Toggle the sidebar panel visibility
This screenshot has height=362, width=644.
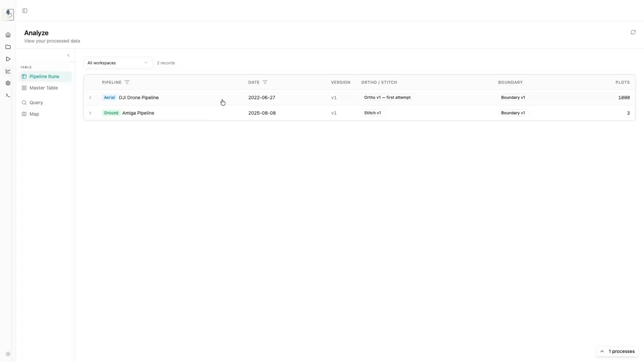click(25, 11)
